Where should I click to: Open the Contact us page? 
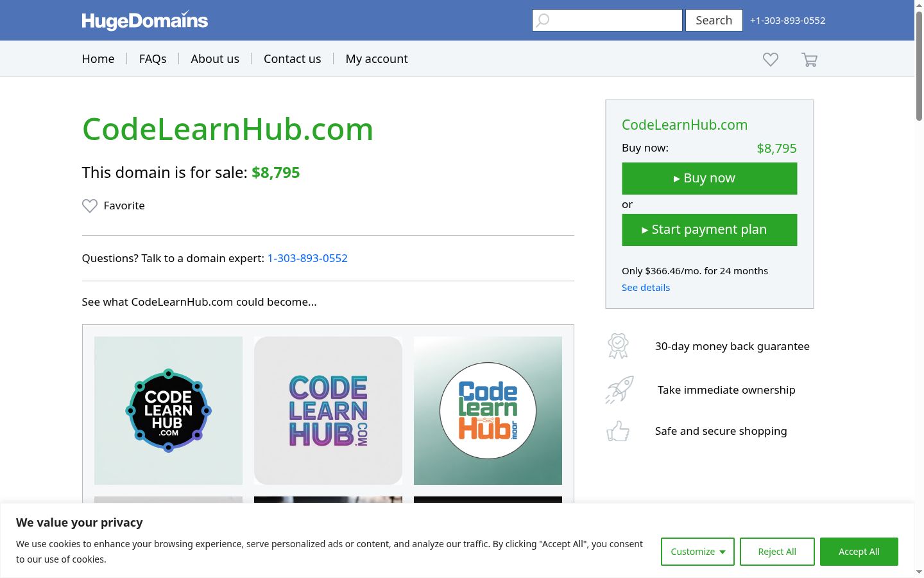point(293,59)
